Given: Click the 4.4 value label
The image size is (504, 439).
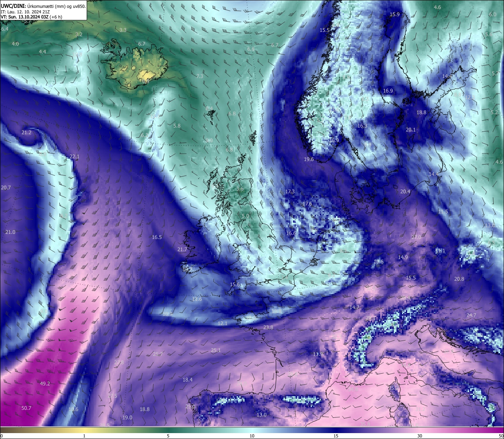Looking at the screenshot, I should pyautogui.click(x=42, y=52).
